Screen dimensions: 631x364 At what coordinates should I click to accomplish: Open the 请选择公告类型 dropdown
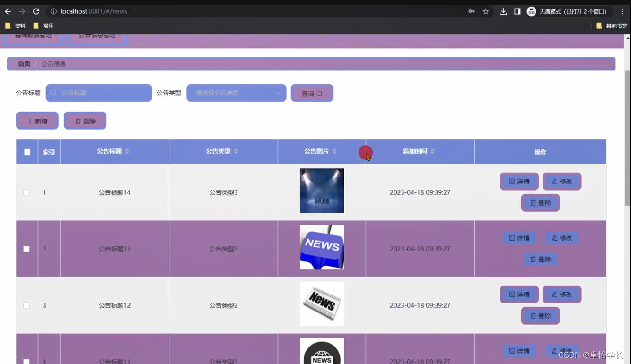(237, 93)
